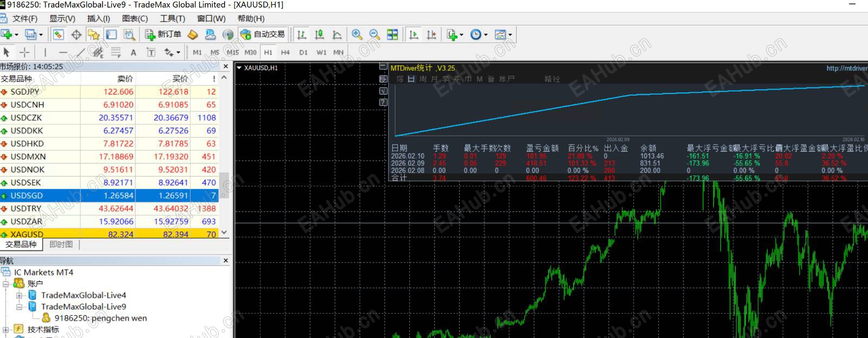
Task: Launch MetaEditor with the yellow book icon
Action: tap(193, 35)
